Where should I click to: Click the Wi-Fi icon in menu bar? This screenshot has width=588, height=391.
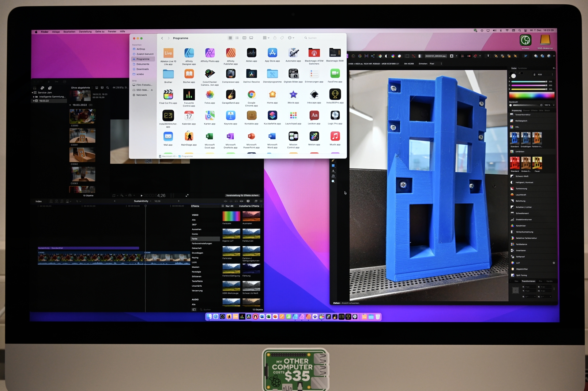(507, 31)
